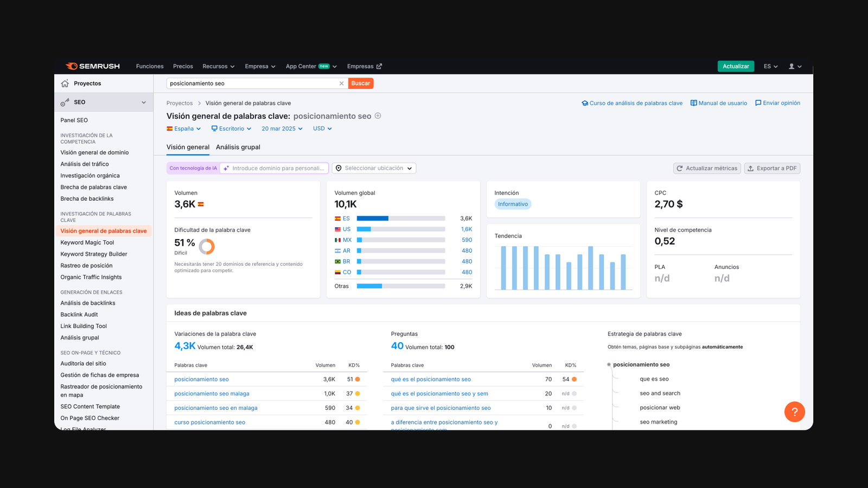Image resolution: width=868 pixels, height=488 pixels.
Task: Open the user account icon menu
Action: (x=795, y=66)
